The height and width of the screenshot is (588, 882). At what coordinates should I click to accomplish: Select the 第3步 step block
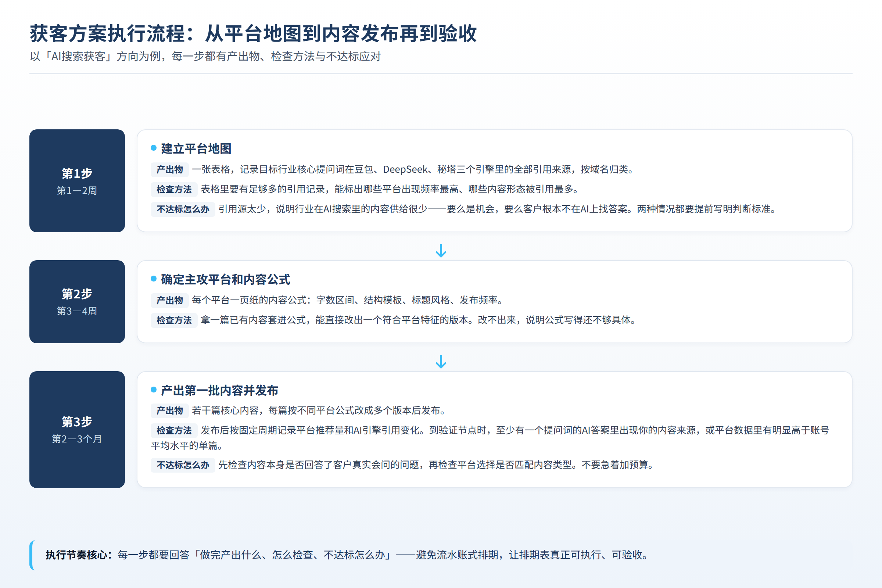pyautogui.click(x=77, y=429)
